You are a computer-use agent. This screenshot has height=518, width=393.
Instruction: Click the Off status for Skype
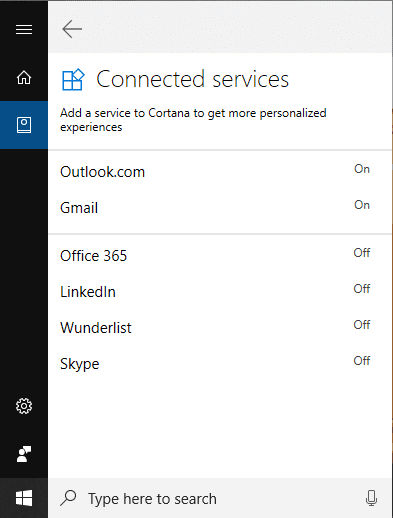[x=362, y=361]
